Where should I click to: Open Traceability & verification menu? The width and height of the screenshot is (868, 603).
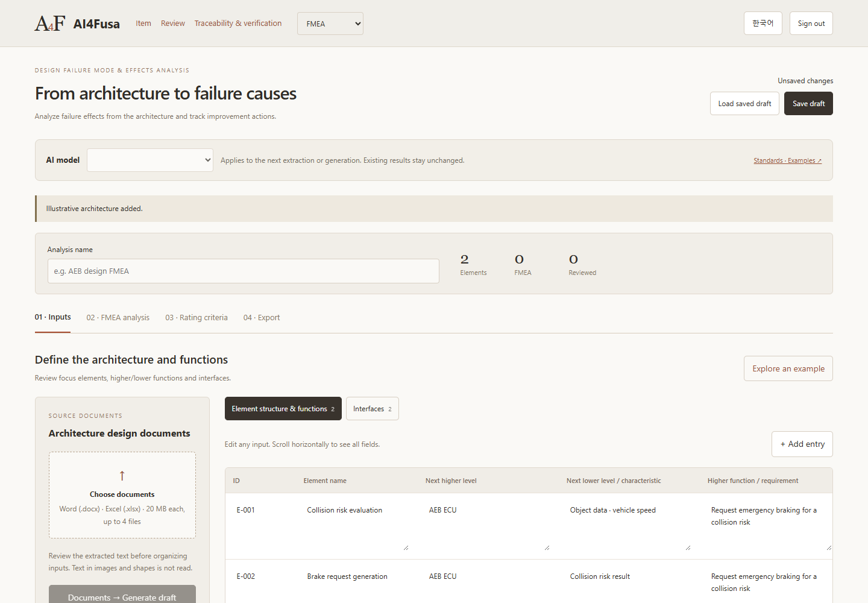pos(238,24)
